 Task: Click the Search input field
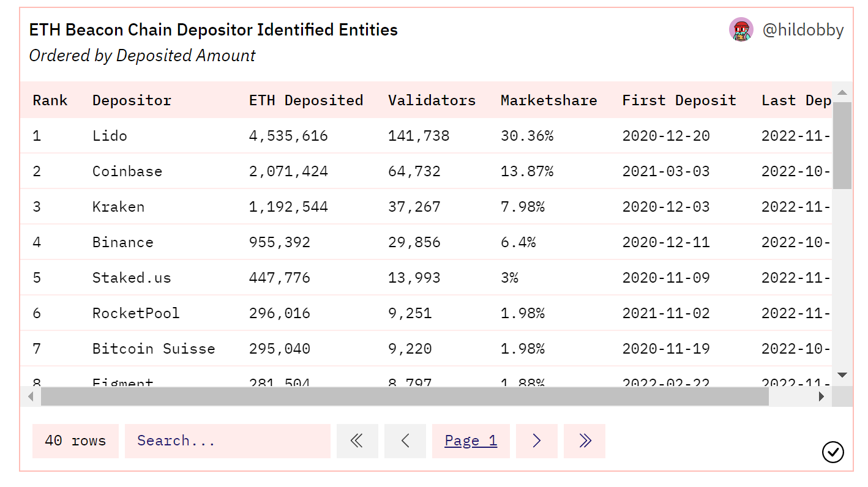click(227, 441)
